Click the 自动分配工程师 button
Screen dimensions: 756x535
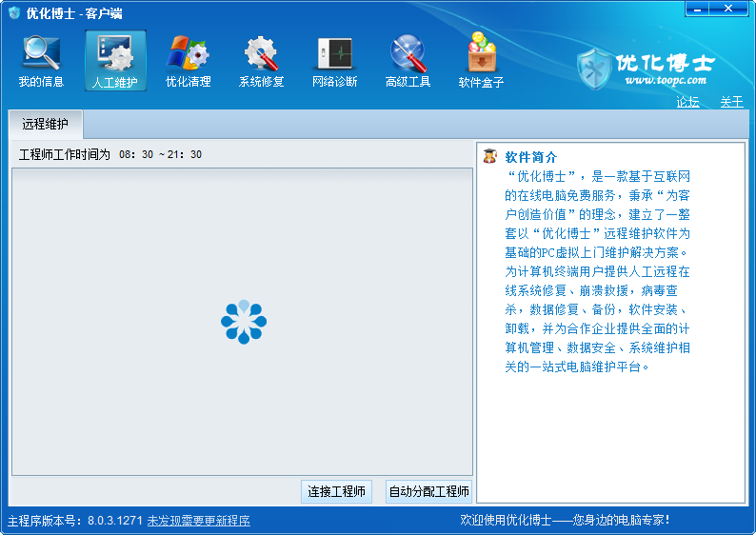coord(428,492)
